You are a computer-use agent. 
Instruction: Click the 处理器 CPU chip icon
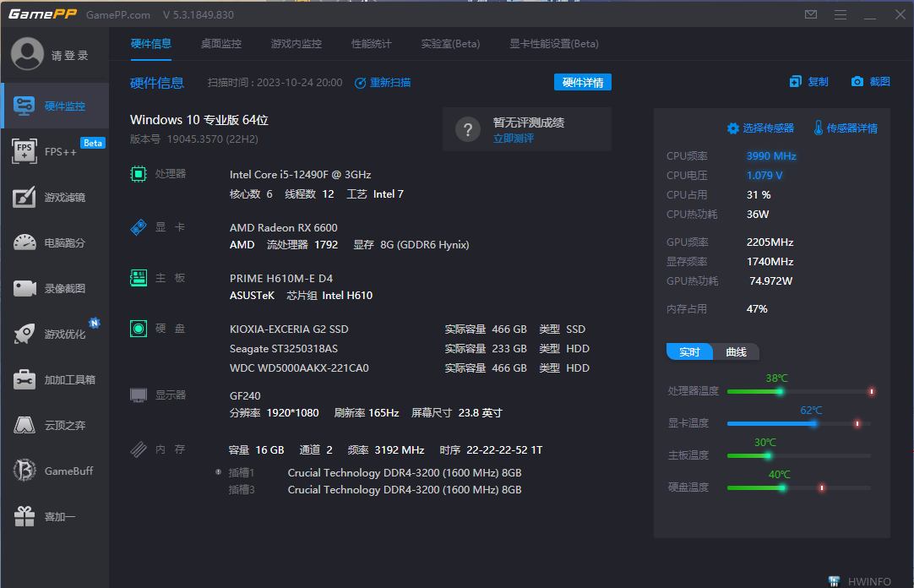pyautogui.click(x=139, y=174)
